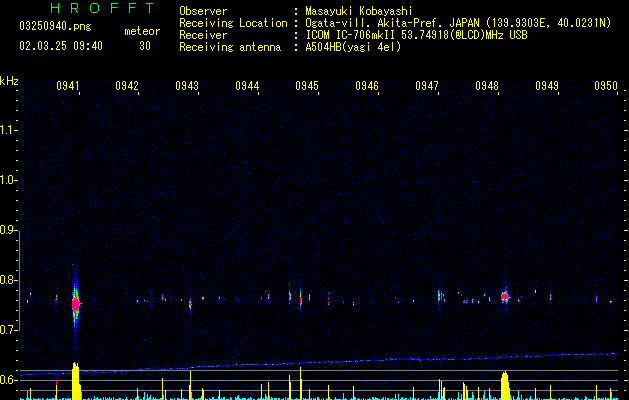
Task: Click the Observer field label
Action: coord(203,11)
